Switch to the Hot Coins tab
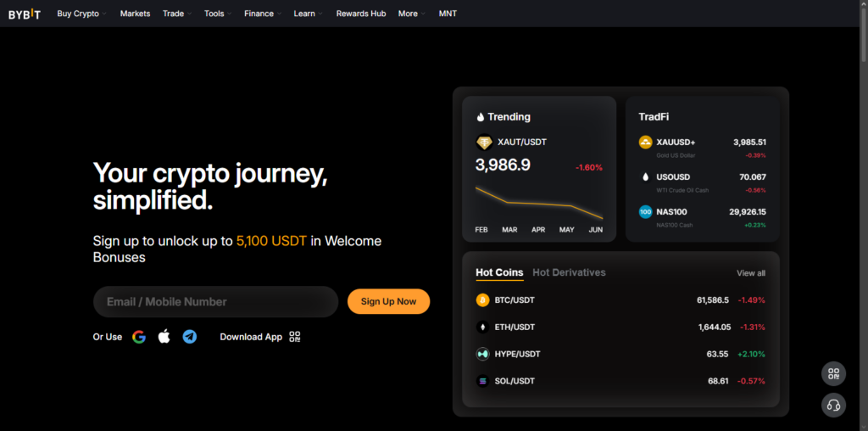This screenshot has height=431, width=868. tap(499, 272)
